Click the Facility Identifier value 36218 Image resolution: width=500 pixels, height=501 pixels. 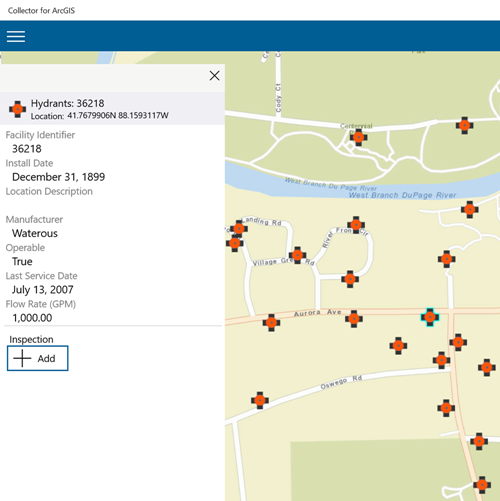tap(27, 149)
